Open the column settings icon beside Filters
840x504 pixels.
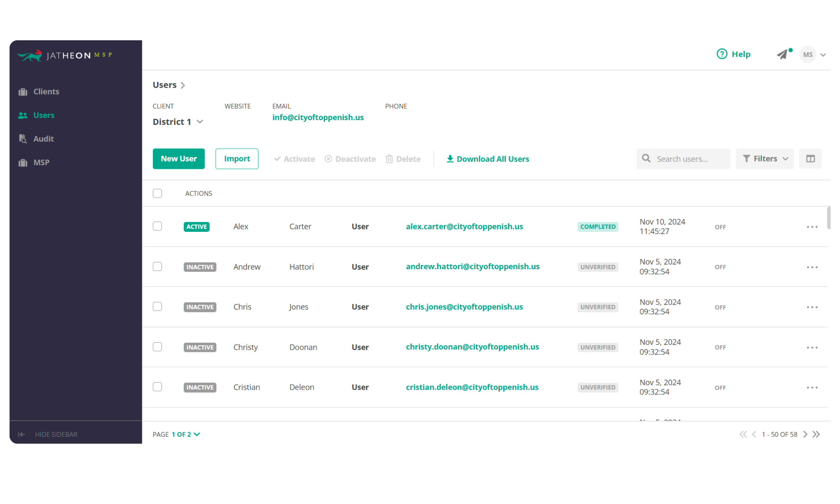coord(810,158)
